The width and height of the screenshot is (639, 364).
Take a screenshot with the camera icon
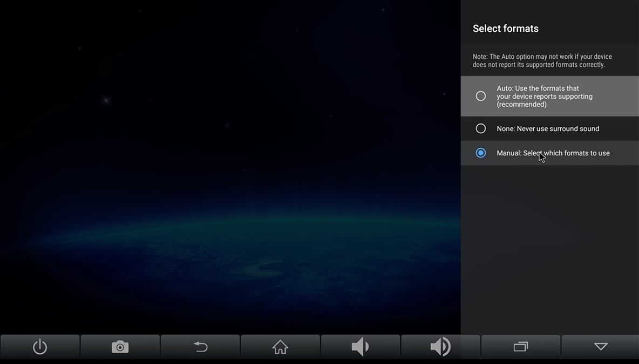120,347
